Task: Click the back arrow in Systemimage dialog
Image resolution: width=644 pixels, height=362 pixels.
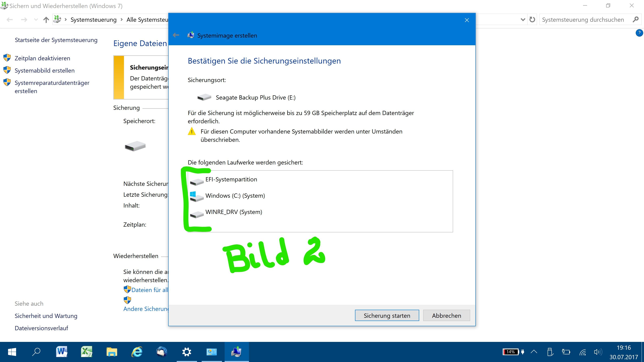Action: (176, 35)
